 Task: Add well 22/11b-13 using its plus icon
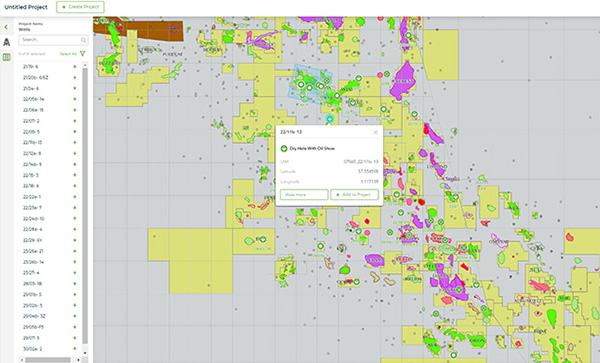coord(75,142)
